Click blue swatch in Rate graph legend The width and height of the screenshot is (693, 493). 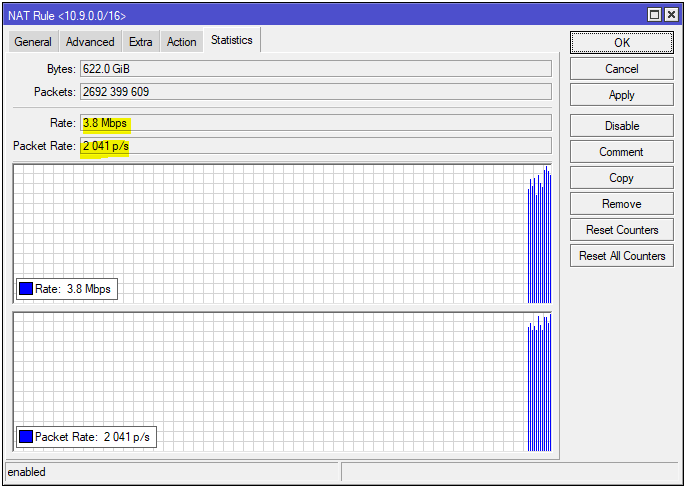(x=26, y=289)
